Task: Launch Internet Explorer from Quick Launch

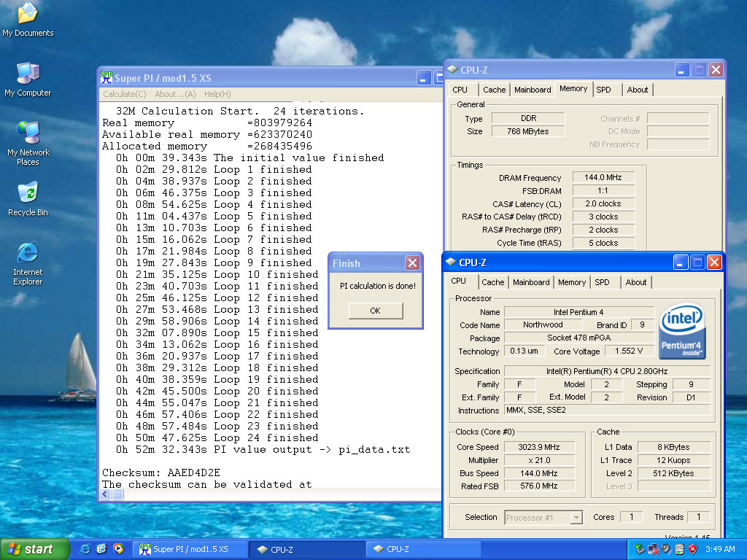Action: [x=85, y=549]
